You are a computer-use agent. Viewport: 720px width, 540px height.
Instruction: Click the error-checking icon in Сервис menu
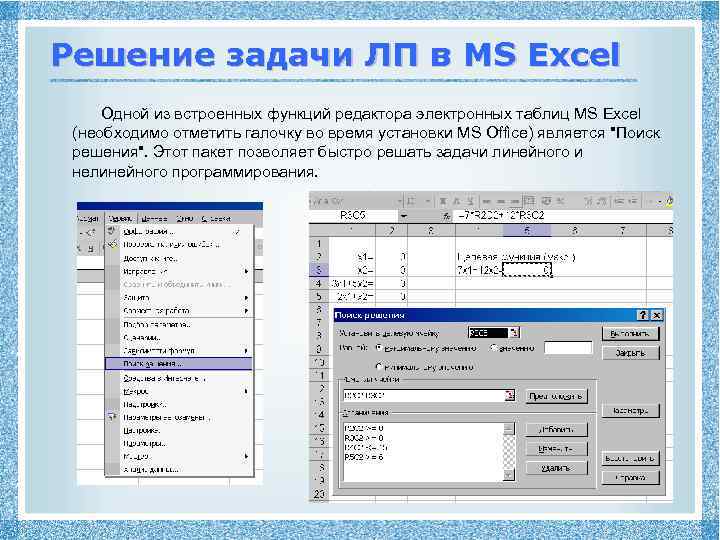pyautogui.click(x=112, y=245)
